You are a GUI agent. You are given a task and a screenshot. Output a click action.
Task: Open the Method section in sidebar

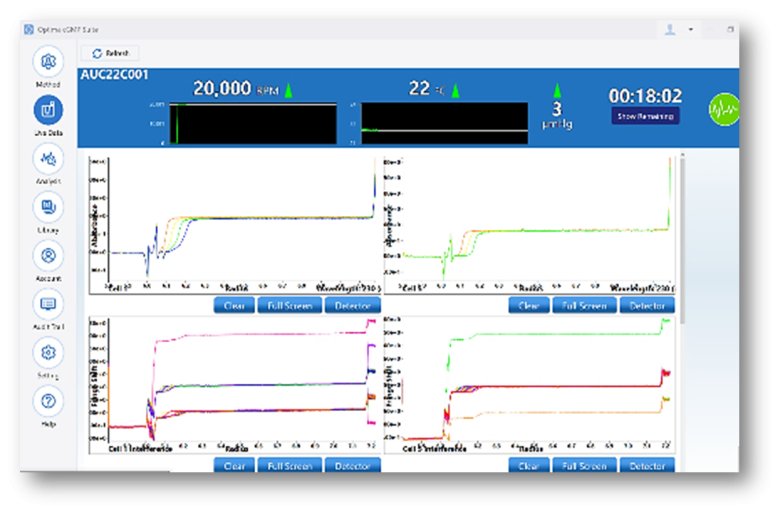tap(48, 62)
